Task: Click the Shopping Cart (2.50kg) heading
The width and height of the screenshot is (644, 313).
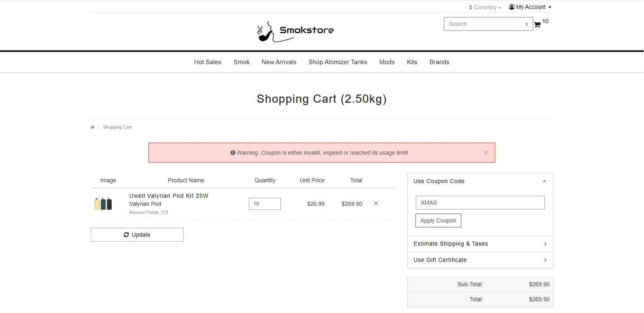Action: click(x=322, y=99)
